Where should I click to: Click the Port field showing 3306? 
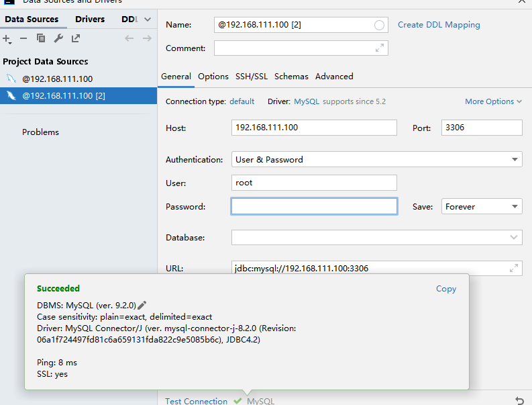[482, 128]
